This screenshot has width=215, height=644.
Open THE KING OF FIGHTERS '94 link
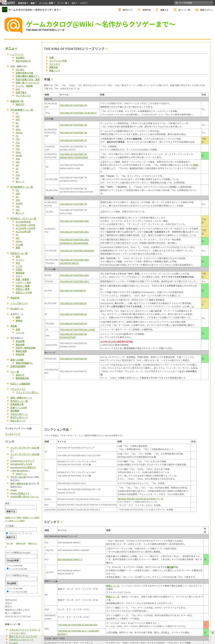point(73,105)
